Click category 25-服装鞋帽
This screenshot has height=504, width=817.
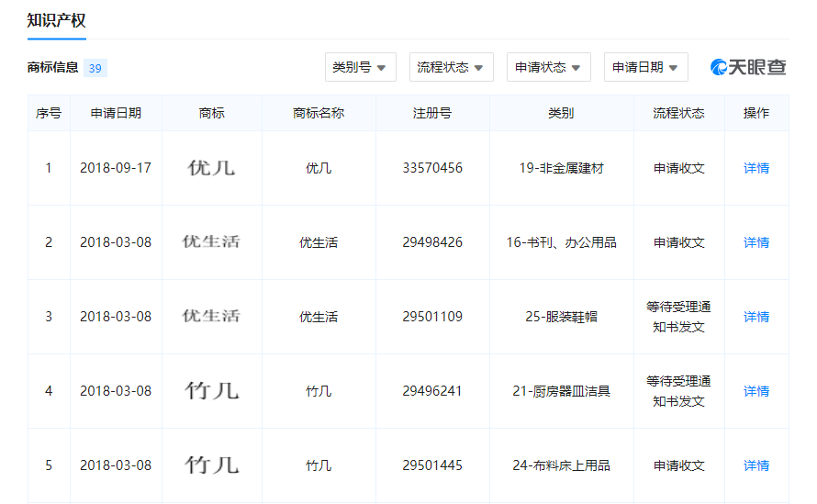(561, 317)
